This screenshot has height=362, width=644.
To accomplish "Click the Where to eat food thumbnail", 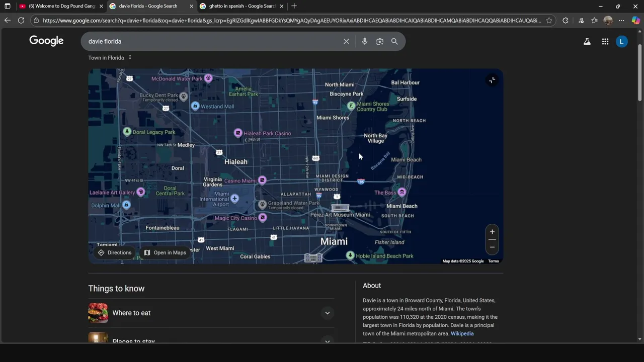I will click(x=98, y=313).
